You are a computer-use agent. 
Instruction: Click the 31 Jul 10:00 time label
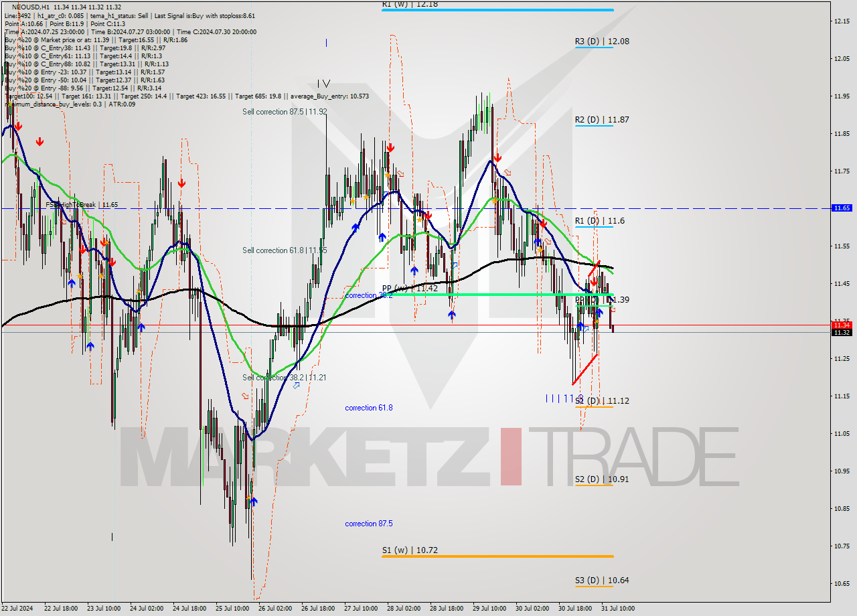click(x=618, y=609)
